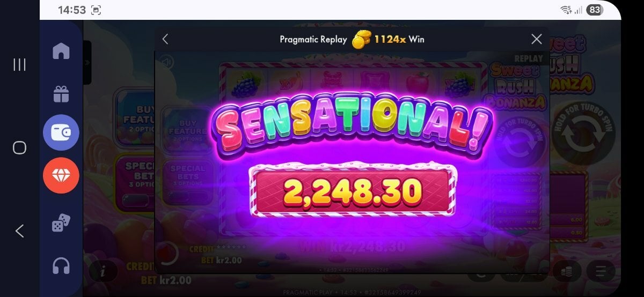Viewport: 644px width, 297px height.
Task: Go back using Pragmatic Replay chevron
Action: point(165,39)
